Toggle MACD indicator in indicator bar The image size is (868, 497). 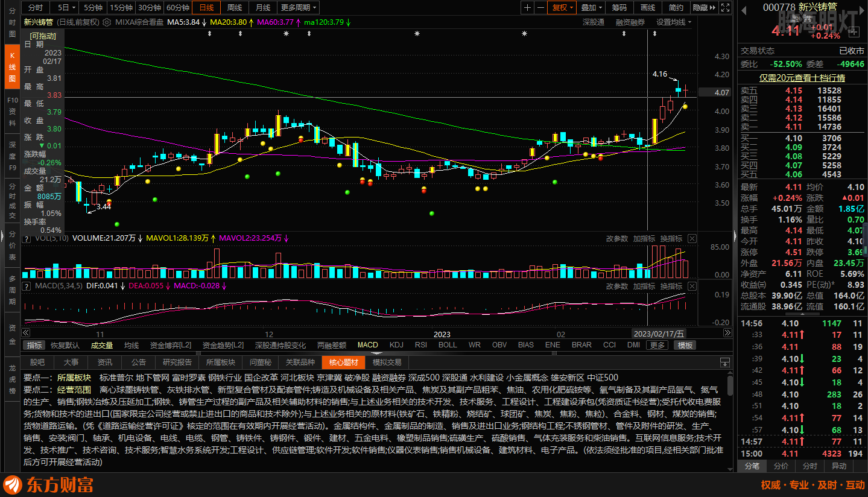367,346
